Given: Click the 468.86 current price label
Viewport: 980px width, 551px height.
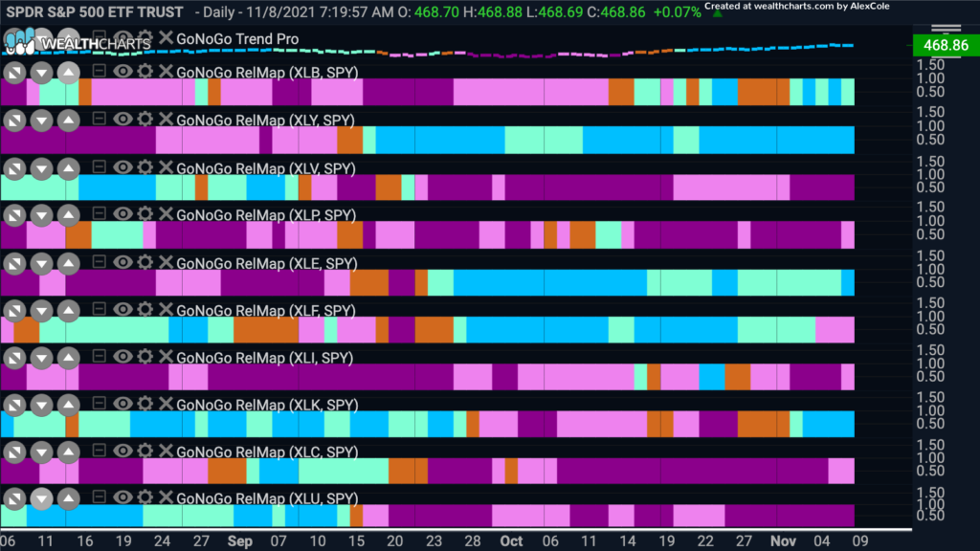Looking at the screenshot, I should point(946,45).
